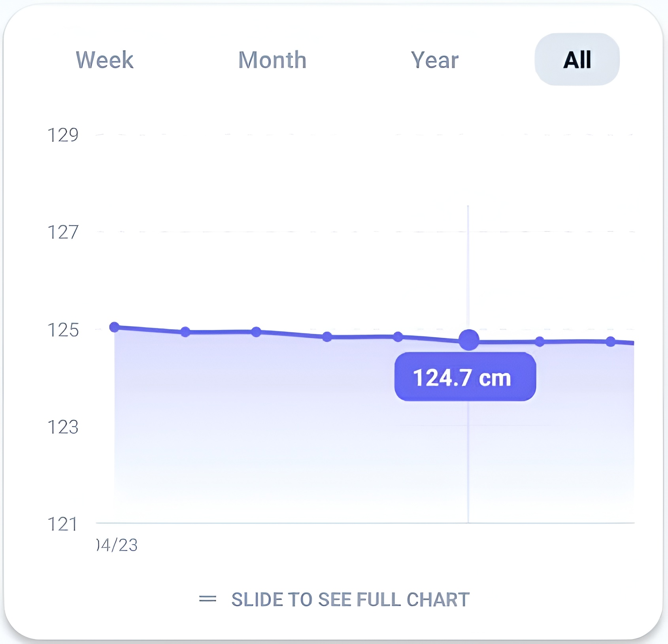Image resolution: width=668 pixels, height=644 pixels.
Task: Click the 04/23 date label on the x-axis
Action: tap(117, 546)
